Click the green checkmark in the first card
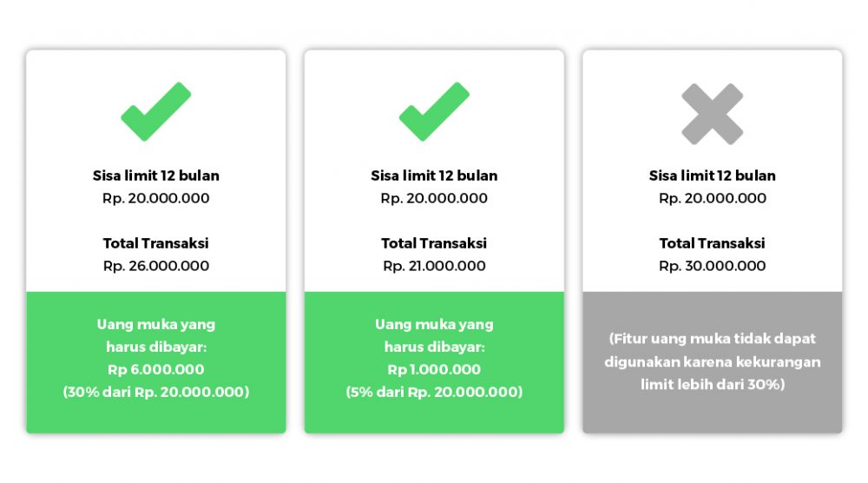This screenshot has width=868, height=483. point(156,112)
